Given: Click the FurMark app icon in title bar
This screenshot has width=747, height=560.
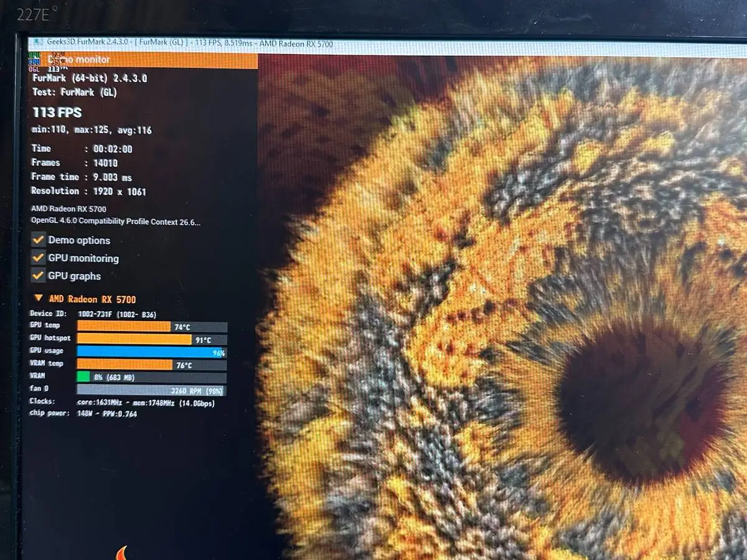Looking at the screenshot, I should pyautogui.click(x=38, y=42).
